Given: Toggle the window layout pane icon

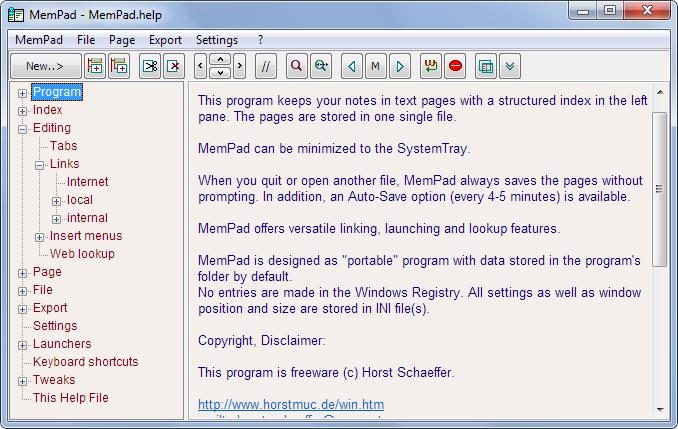Looking at the screenshot, I should coord(486,66).
